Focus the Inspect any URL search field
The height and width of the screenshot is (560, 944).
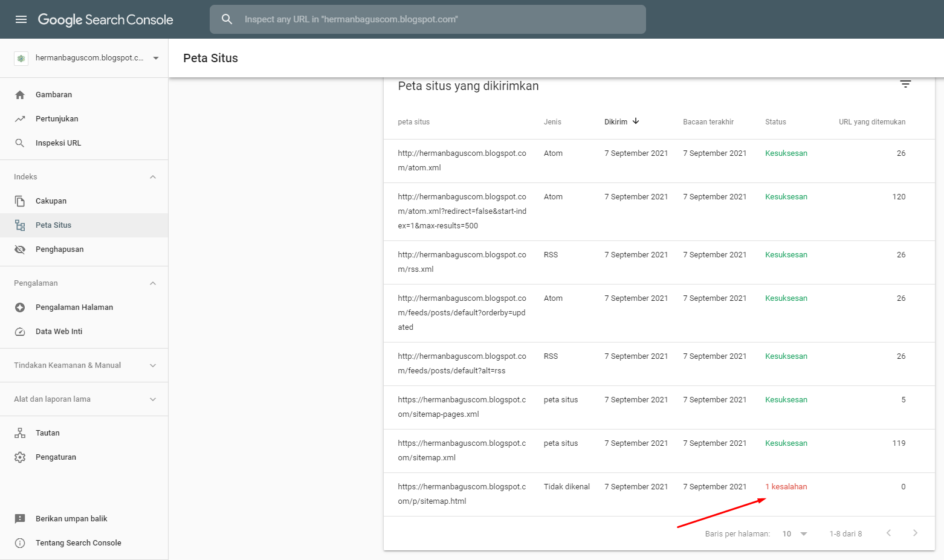click(x=428, y=19)
